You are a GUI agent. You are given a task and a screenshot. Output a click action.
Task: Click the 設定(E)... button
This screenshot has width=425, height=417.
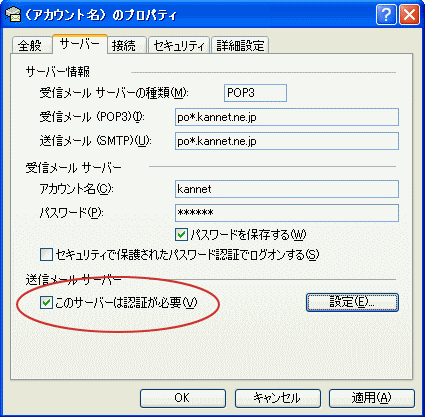tap(352, 302)
